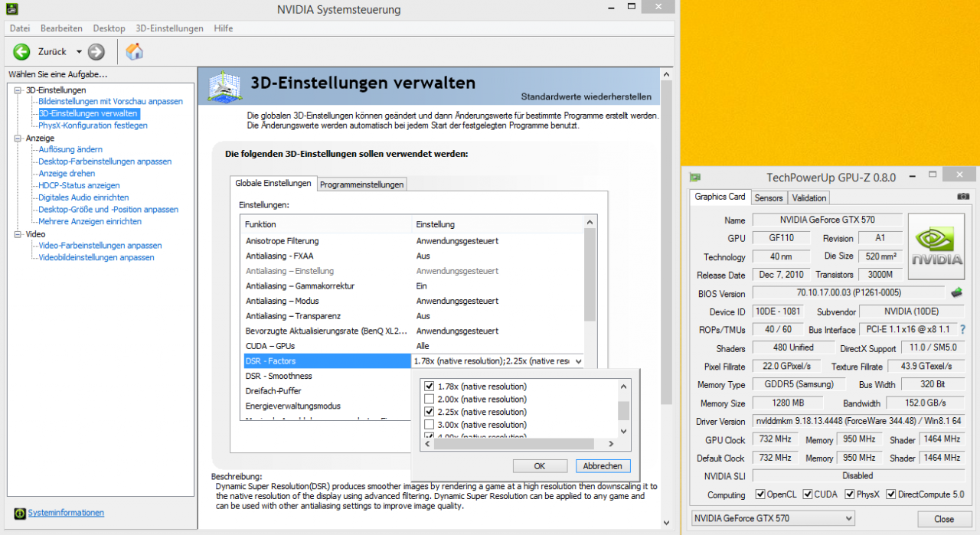This screenshot has height=535, width=980.
Task: Click Bus Interface question mark icon
Action: (962, 329)
